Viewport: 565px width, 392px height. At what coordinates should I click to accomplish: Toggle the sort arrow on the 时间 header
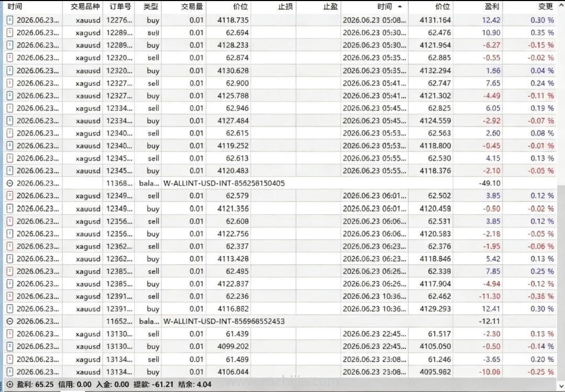click(400, 6)
